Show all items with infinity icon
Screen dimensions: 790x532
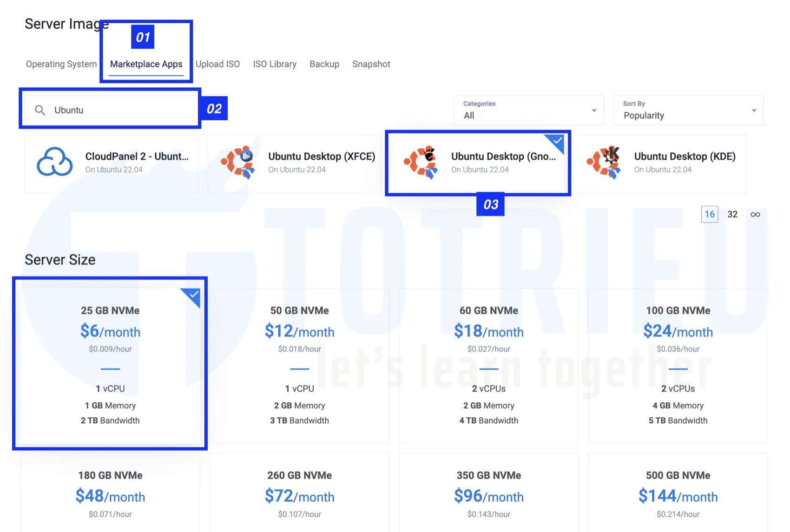click(755, 214)
